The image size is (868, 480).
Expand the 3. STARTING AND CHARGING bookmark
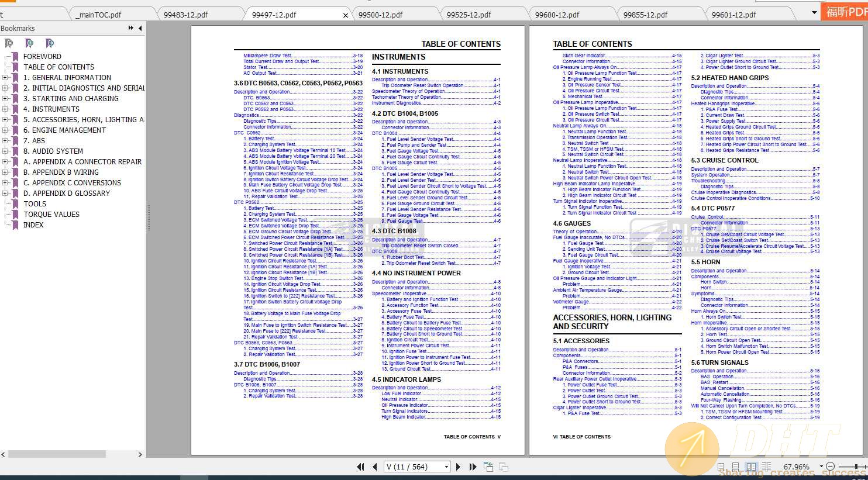(x=5, y=99)
